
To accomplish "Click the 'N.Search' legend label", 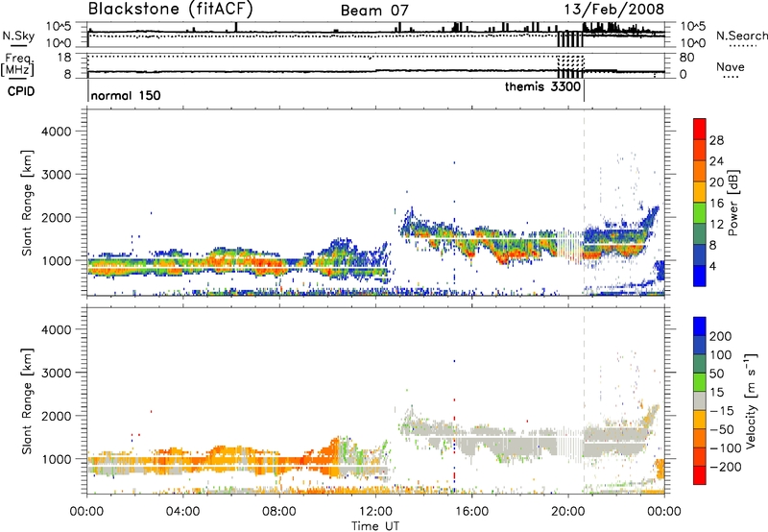I will (741, 36).
